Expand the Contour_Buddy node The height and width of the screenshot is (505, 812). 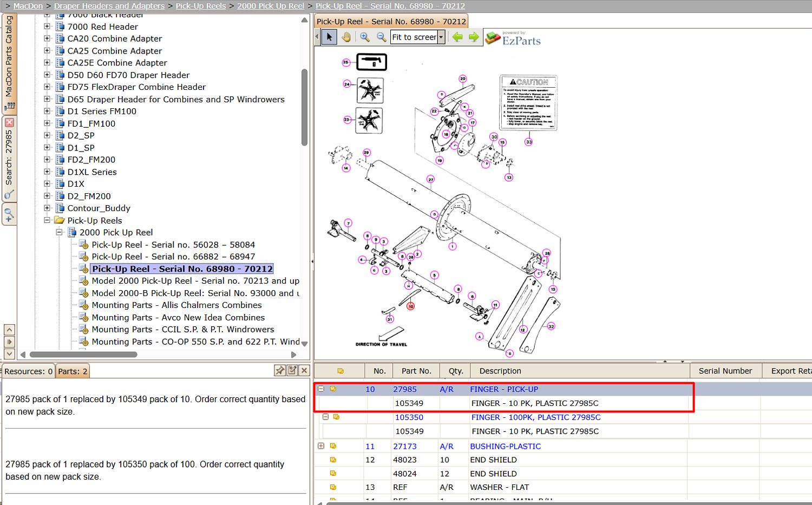[47, 208]
